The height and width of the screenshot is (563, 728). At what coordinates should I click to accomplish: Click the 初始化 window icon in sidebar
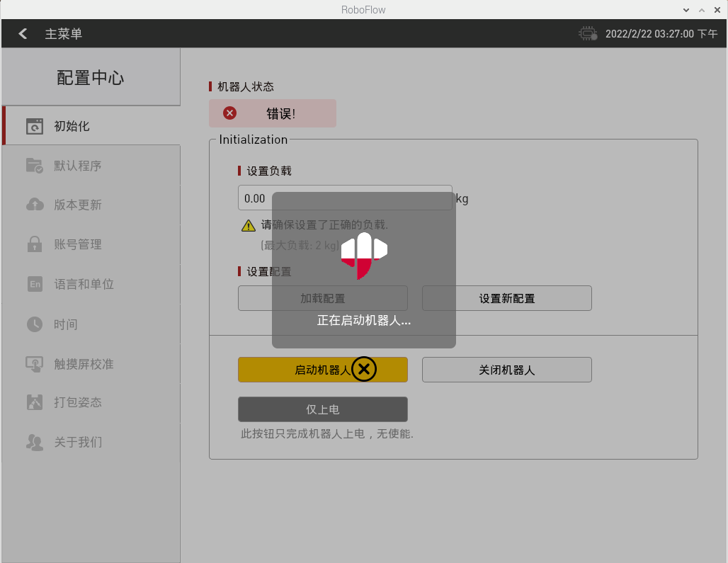click(35, 127)
